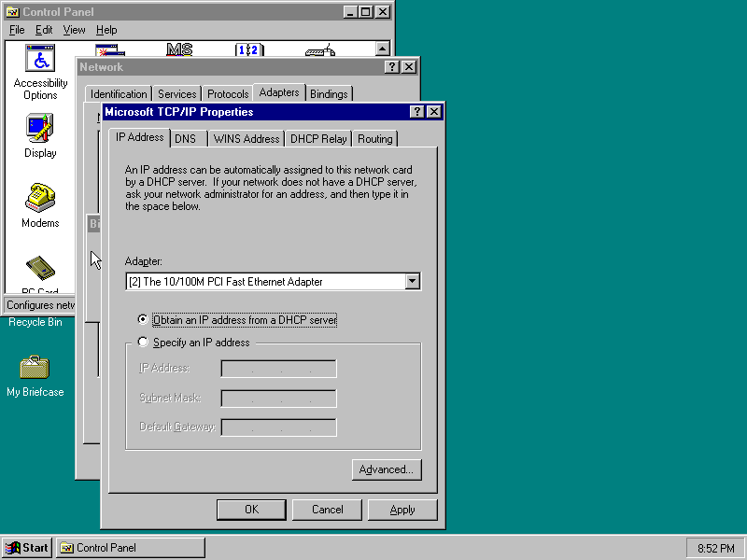Cancel the TCP/IP Properties dialog
The image size is (747, 560).
328,510
